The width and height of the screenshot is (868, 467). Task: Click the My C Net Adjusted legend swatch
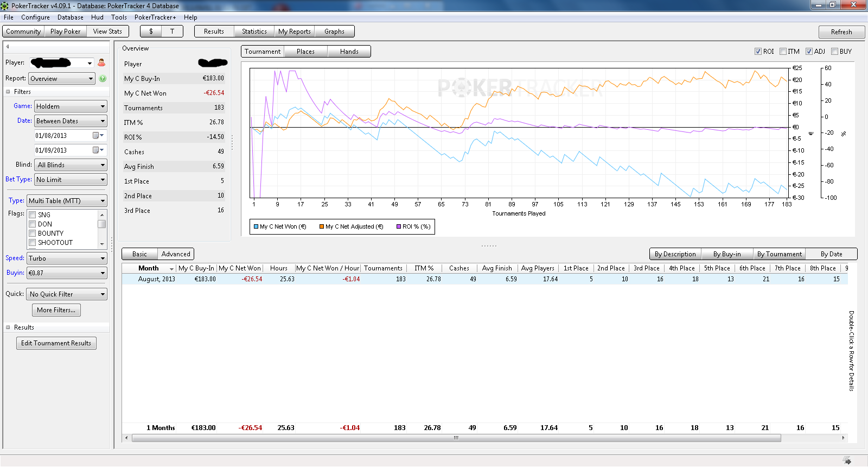pos(322,227)
